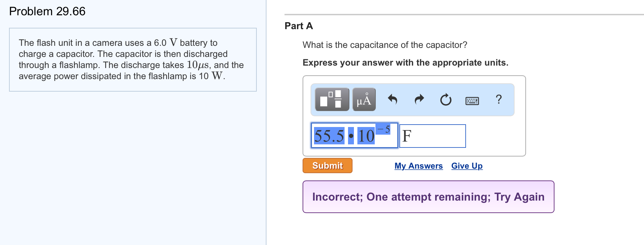The image size is (644, 245).
Task: Click the redo arrow icon
Action: [419, 100]
